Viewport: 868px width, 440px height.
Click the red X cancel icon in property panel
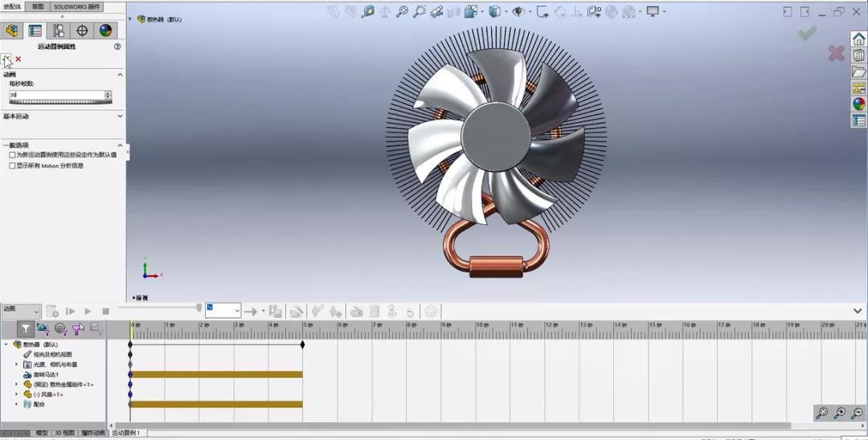coord(18,59)
